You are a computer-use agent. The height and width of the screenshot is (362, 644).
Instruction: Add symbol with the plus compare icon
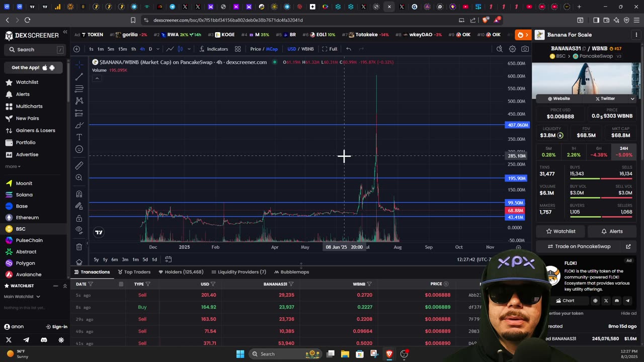pos(76,49)
